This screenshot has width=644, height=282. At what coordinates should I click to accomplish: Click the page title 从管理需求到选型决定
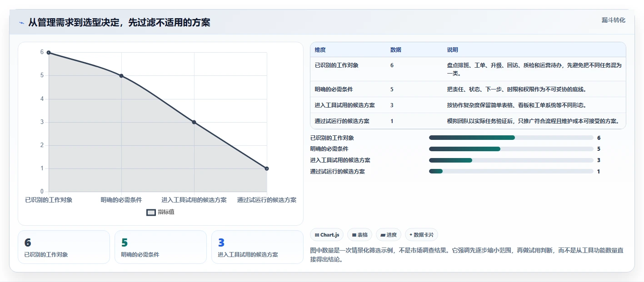[119, 23]
